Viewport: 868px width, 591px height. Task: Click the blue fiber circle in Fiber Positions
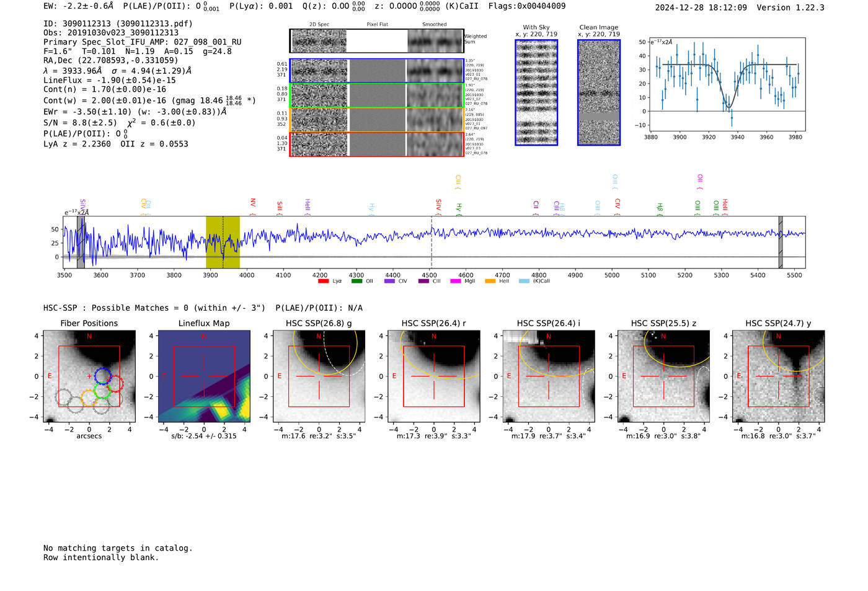(103, 376)
